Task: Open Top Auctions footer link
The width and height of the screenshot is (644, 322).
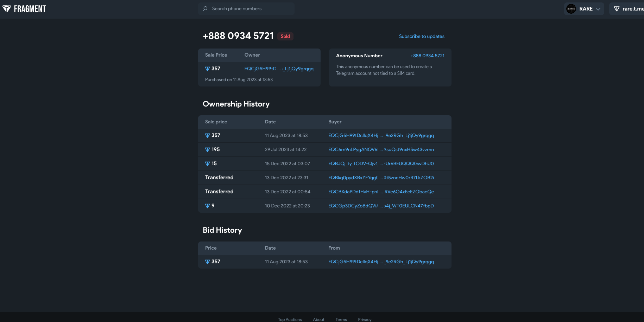Action: click(x=290, y=320)
